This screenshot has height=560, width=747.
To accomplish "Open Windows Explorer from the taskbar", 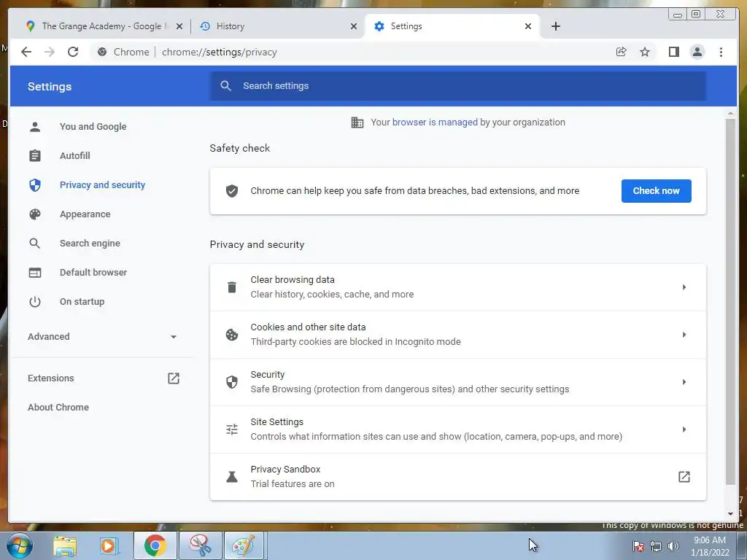I will (65, 545).
